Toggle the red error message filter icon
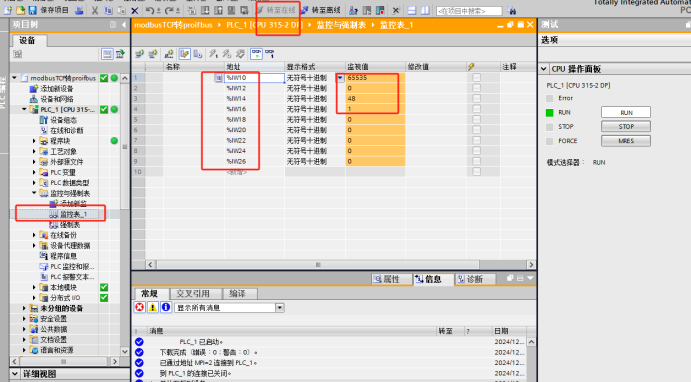 click(139, 308)
